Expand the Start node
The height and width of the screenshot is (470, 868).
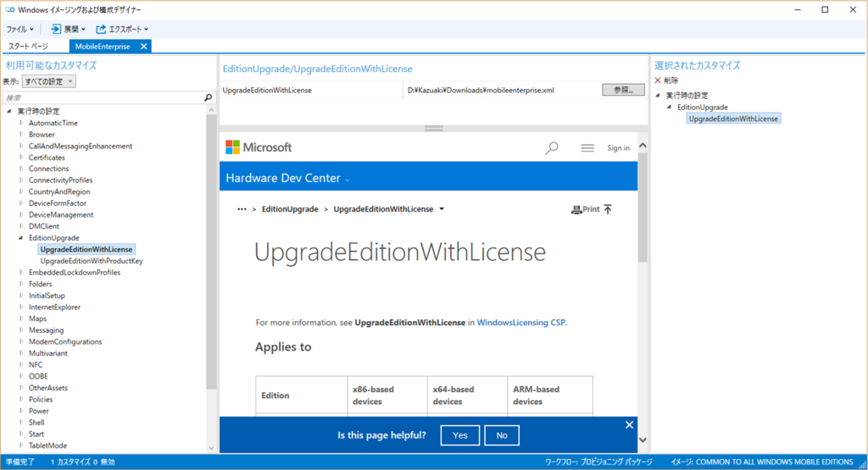[21, 434]
